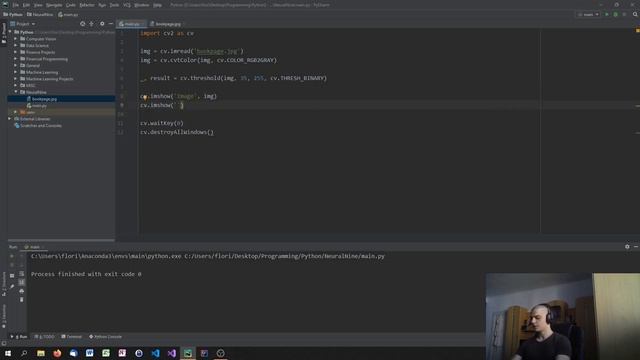The image size is (640, 360).
Task: Open Python Console tool window button
Action: point(105,337)
